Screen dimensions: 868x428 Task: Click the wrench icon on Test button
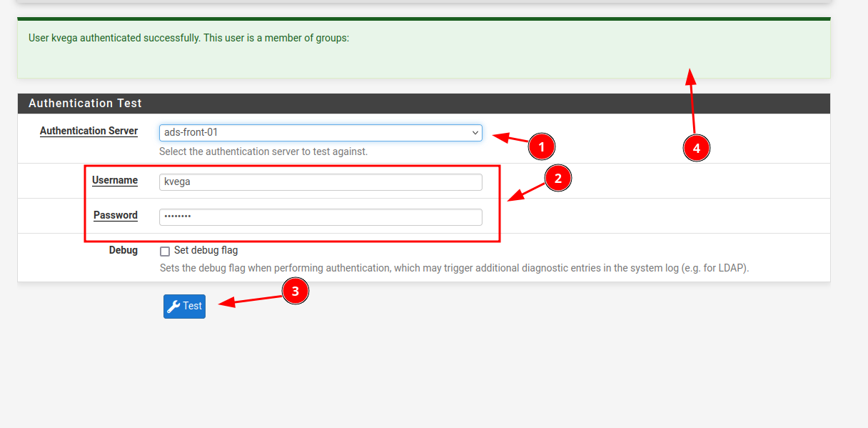click(173, 307)
